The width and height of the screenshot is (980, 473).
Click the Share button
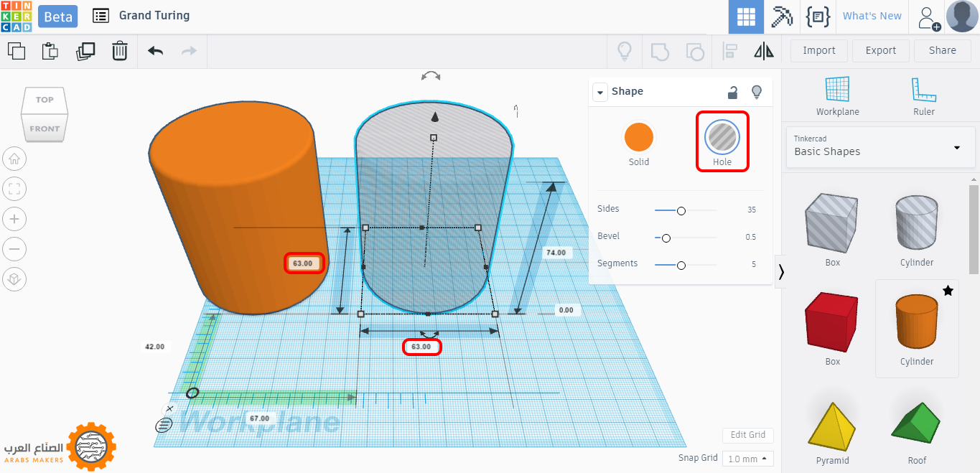(x=943, y=51)
